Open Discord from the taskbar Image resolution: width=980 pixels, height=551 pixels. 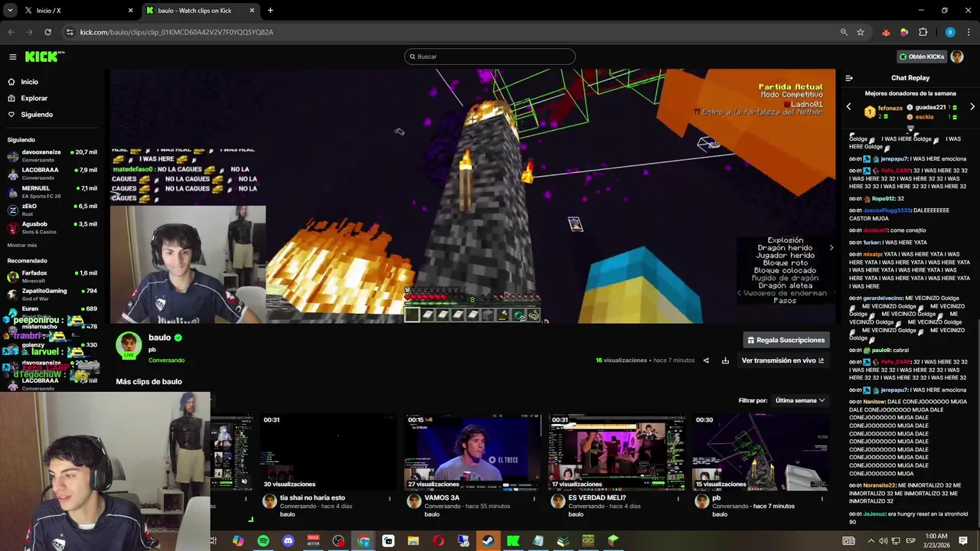(289, 541)
